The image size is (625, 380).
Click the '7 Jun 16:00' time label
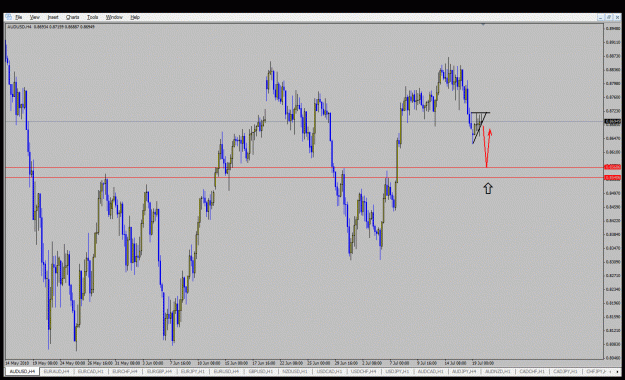tap(180, 363)
